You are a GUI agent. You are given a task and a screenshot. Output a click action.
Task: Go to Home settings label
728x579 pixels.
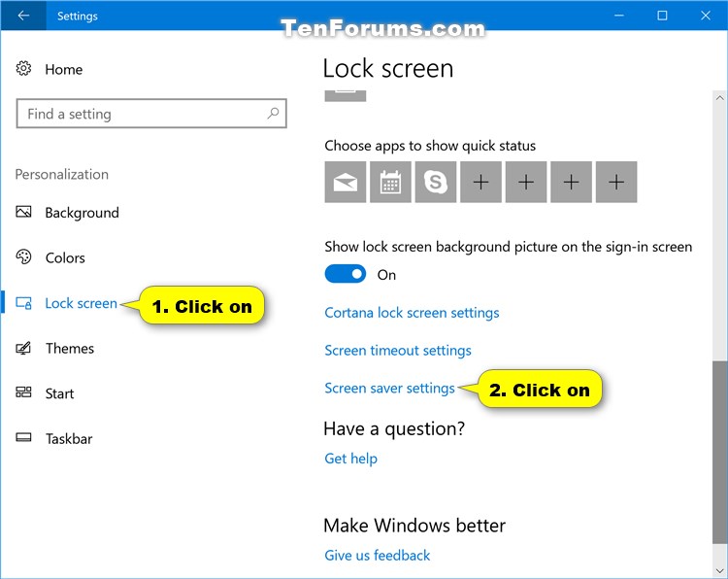[x=64, y=69]
